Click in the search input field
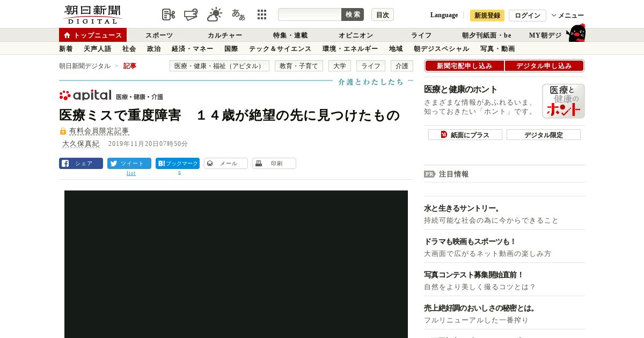The width and height of the screenshot is (644, 338). [x=310, y=14]
